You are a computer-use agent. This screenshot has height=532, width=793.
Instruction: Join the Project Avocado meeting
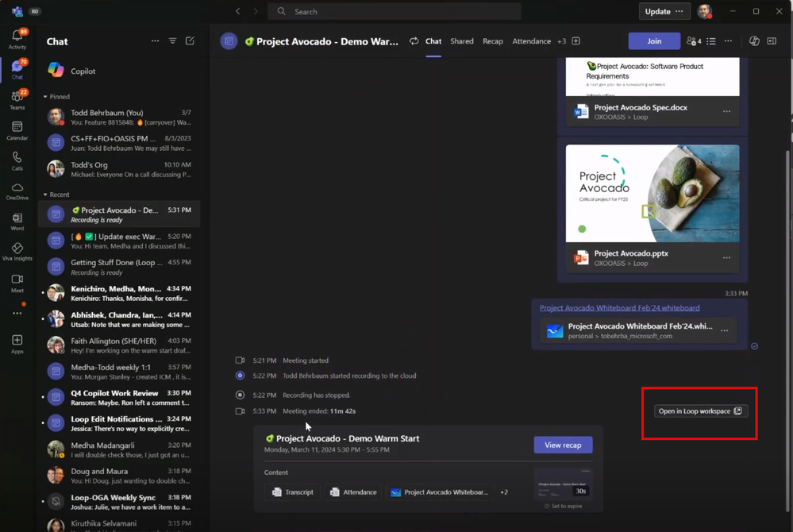point(654,41)
